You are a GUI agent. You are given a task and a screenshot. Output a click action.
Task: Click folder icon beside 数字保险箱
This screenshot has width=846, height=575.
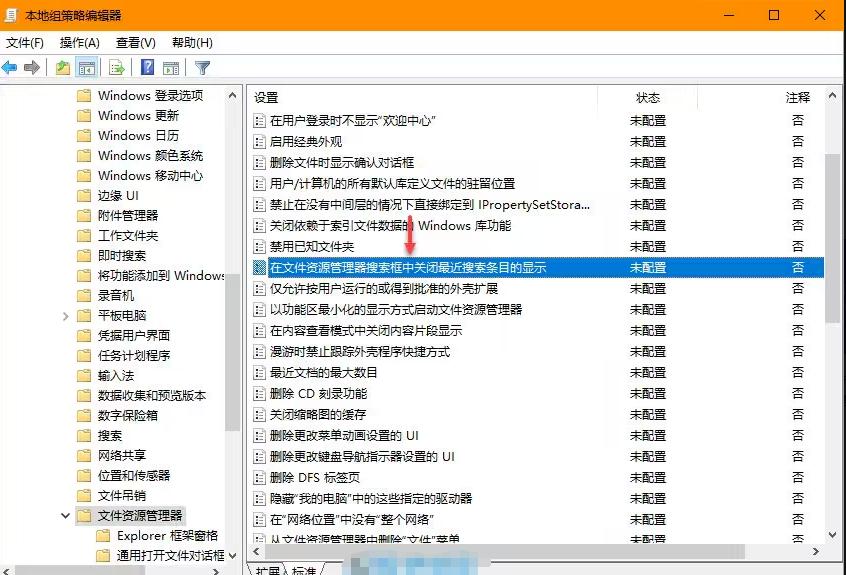pyautogui.click(x=84, y=415)
